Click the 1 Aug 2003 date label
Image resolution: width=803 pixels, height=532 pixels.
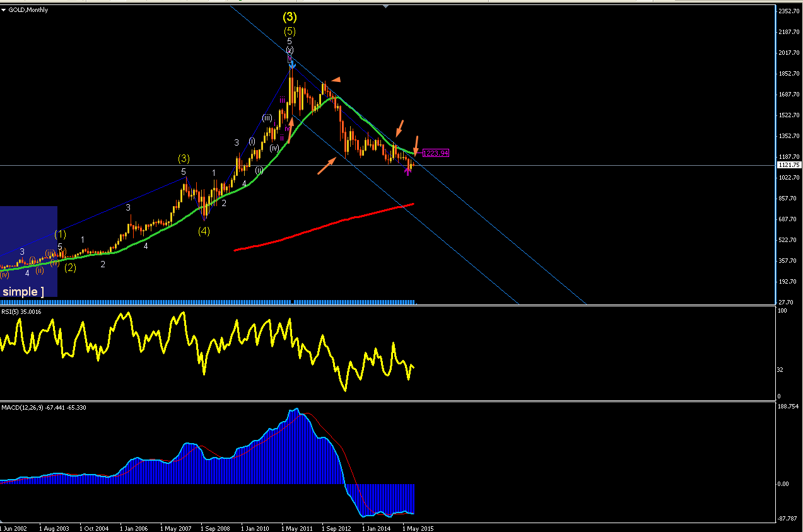[54, 528]
